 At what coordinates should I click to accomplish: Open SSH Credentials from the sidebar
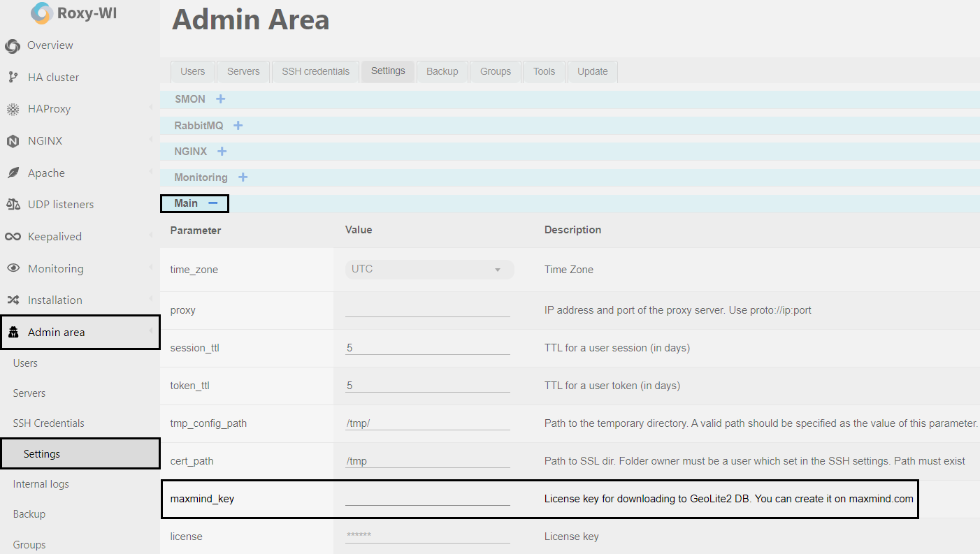click(x=48, y=423)
